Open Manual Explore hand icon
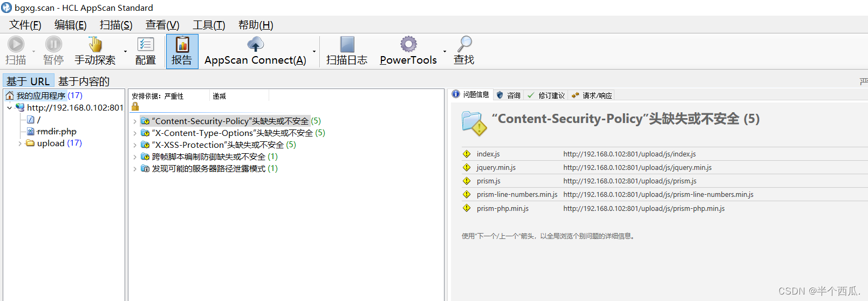 coord(95,44)
